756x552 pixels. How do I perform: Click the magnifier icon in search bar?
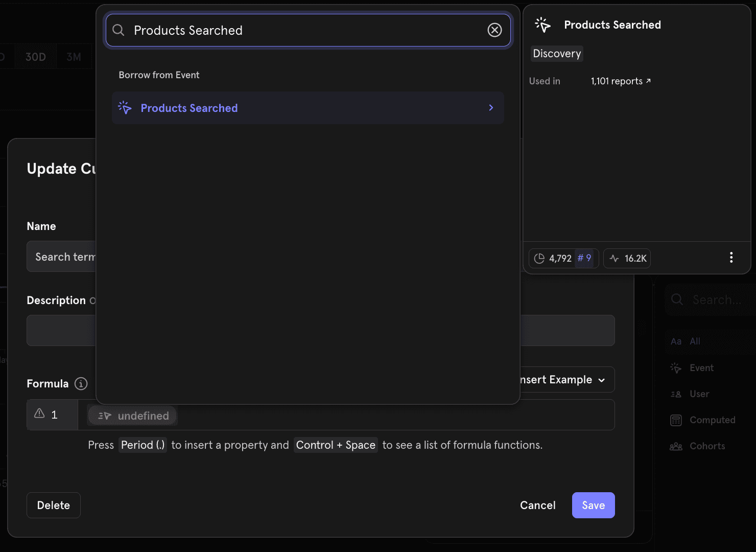coord(119,30)
